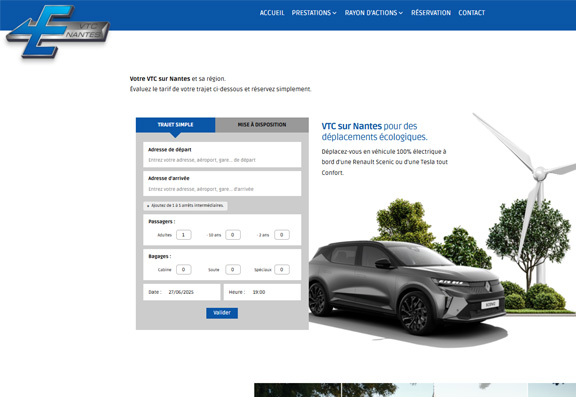Expand the Prestations menu
Screen dimensions: 576x397
pos(314,13)
